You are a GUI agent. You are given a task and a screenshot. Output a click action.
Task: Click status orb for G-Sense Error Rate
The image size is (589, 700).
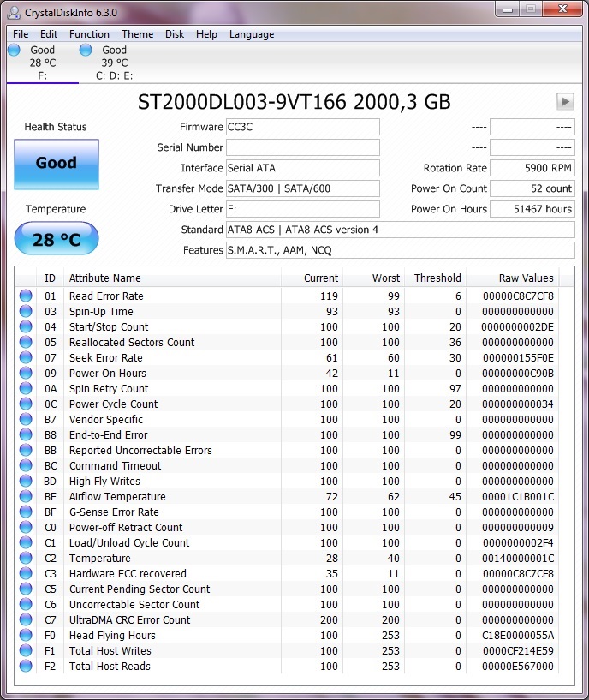click(26, 512)
